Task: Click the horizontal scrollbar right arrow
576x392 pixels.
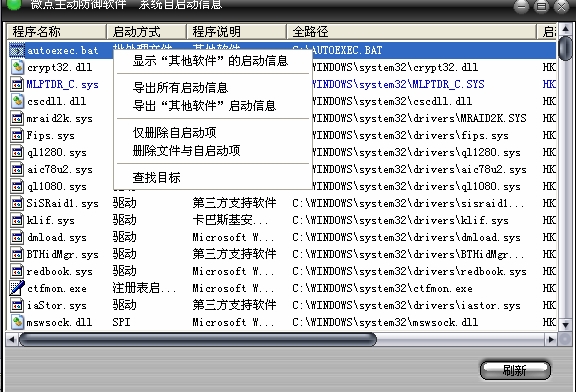Action: tap(551, 339)
